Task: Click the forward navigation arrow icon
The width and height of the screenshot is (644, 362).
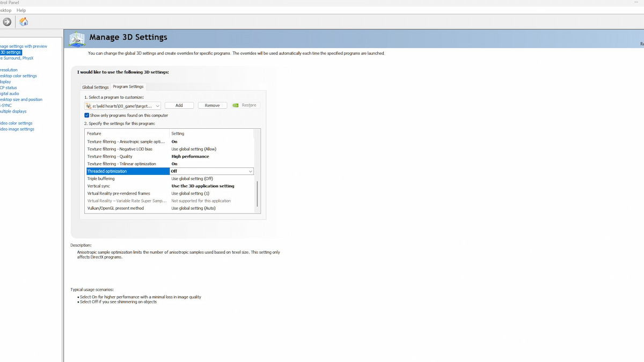Action: [x=7, y=22]
